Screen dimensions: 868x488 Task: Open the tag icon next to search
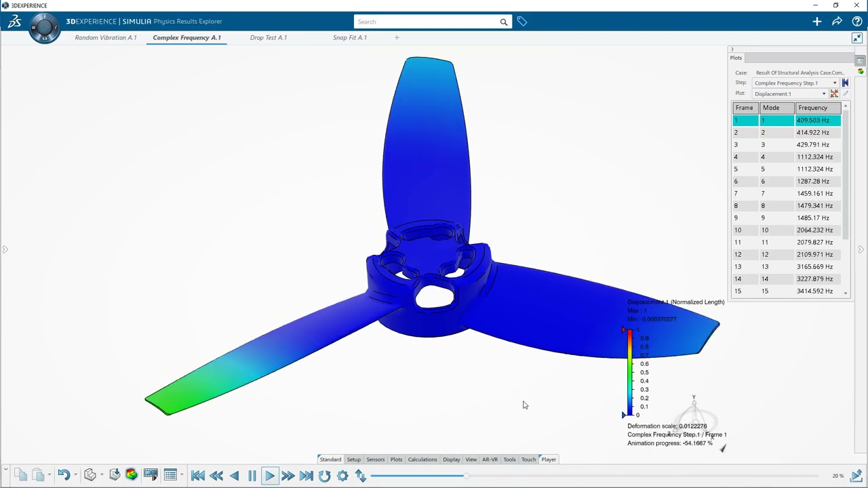521,22
